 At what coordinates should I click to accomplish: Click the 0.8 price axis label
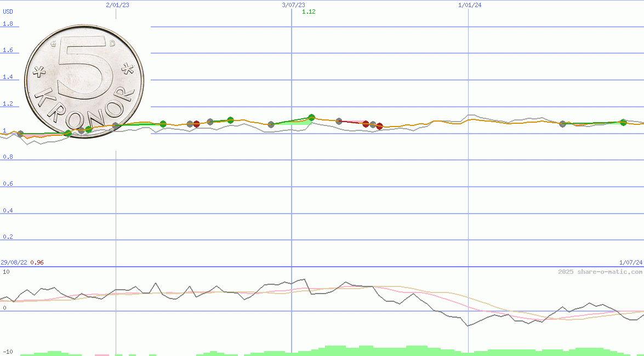coord(8,157)
